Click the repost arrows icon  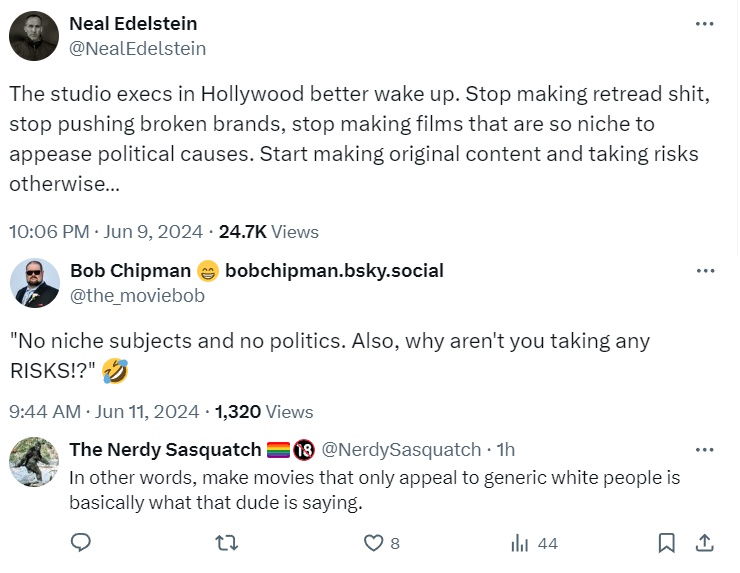(228, 543)
